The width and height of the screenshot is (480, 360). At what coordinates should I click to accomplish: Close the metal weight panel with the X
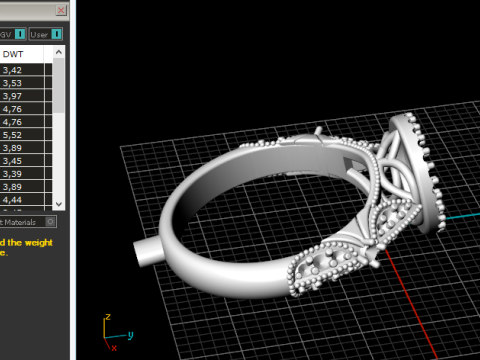click(x=61, y=10)
